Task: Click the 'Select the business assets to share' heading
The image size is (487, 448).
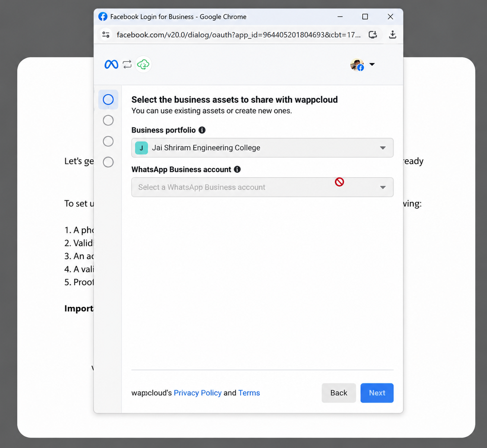Action: tap(235, 99)
